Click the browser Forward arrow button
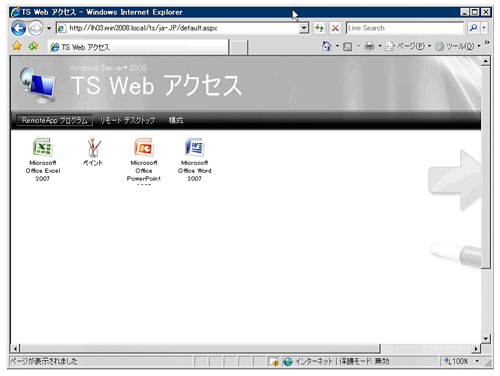The width and height of the screenshot is (500, 376). tap(35, 28)
